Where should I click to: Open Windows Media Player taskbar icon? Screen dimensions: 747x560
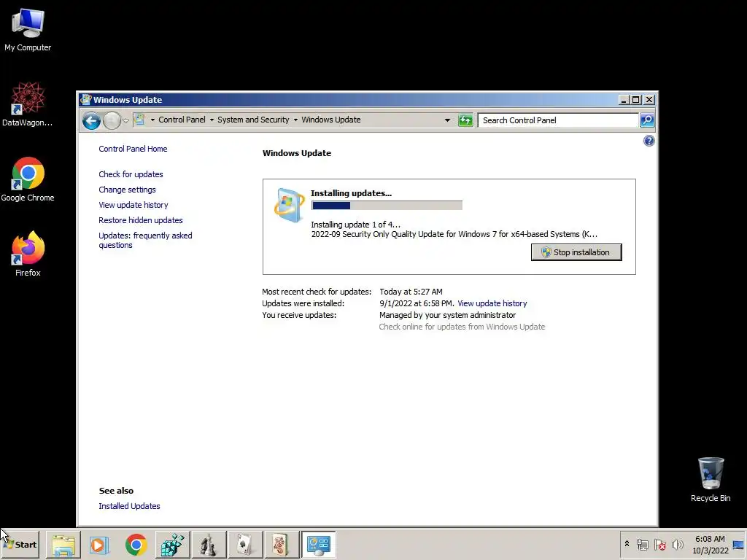click(x=99, y=545)
